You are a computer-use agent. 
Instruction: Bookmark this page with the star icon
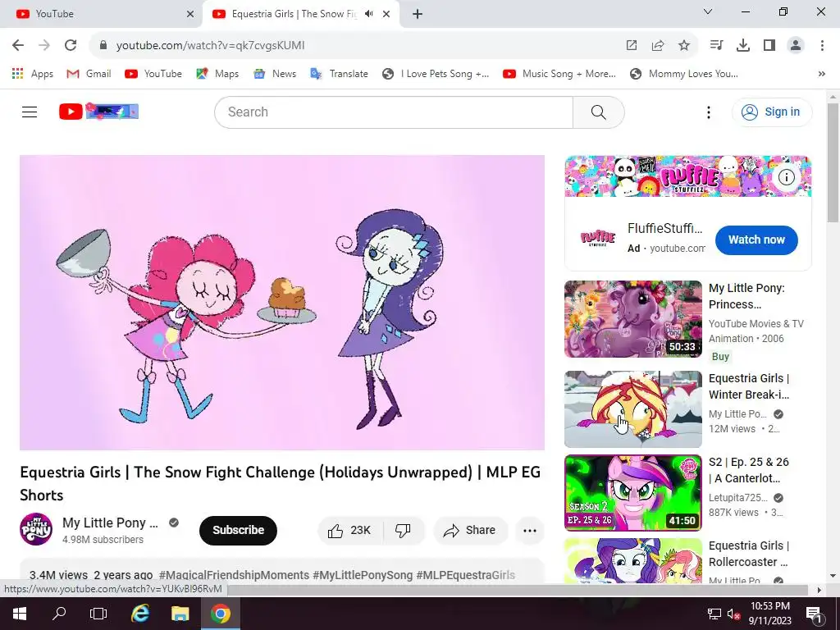pos(684,46)
